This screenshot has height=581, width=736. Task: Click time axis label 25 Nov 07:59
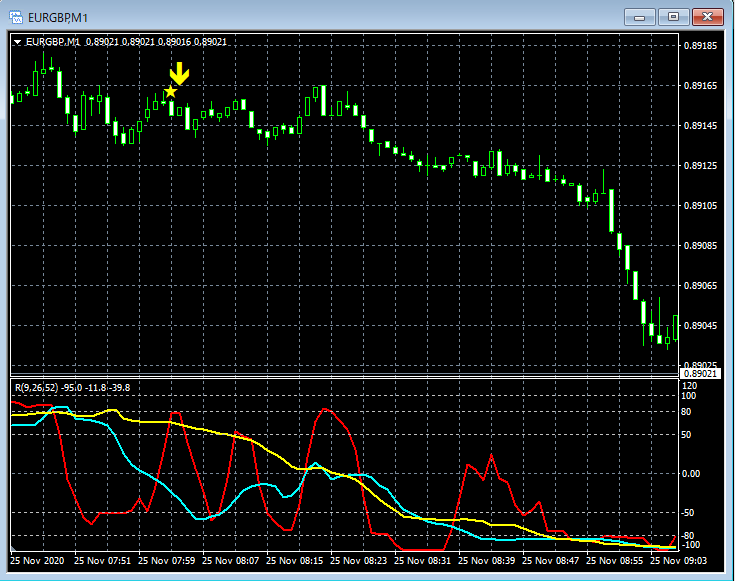coord(166,560)
